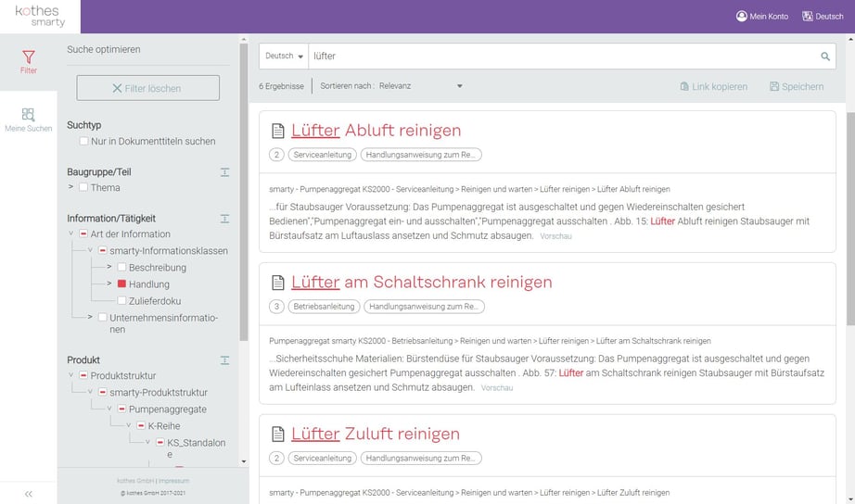855x504 pixels.
Task: Check the Thema checkbox
Action: click(x=83, y=187)
